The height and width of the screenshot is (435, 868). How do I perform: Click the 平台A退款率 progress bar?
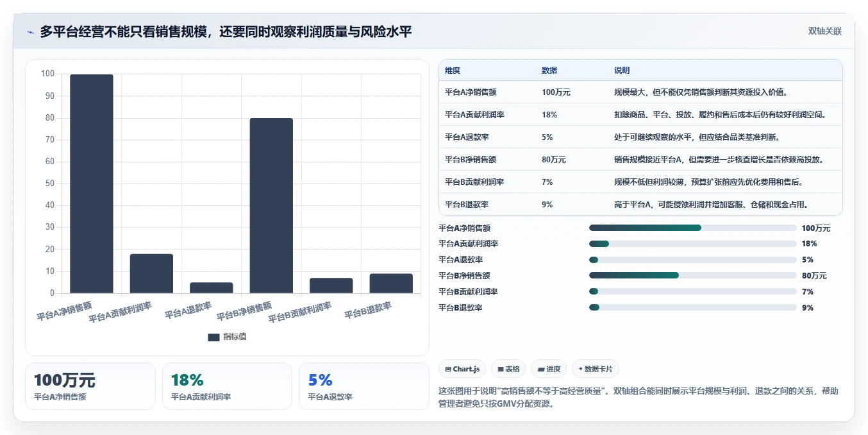(692, 260)
